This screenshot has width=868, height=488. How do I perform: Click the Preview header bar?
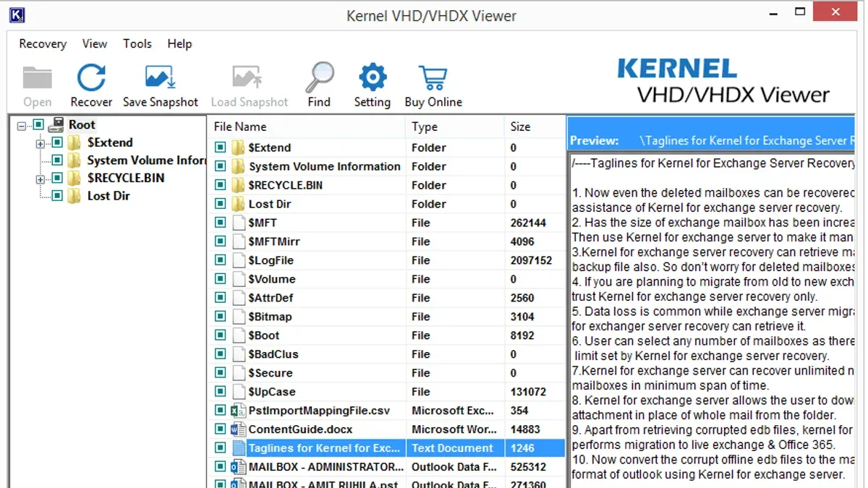coord(710,134)
